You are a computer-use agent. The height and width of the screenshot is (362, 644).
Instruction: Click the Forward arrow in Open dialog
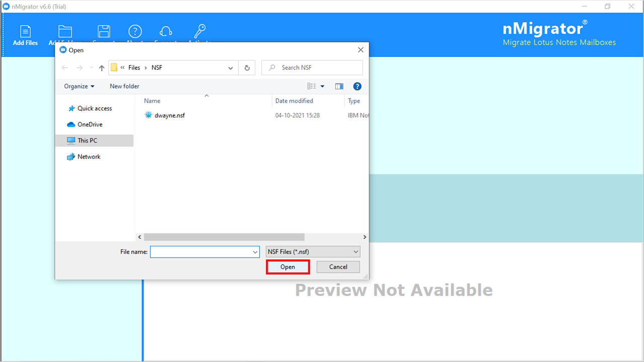coord(79,68)
